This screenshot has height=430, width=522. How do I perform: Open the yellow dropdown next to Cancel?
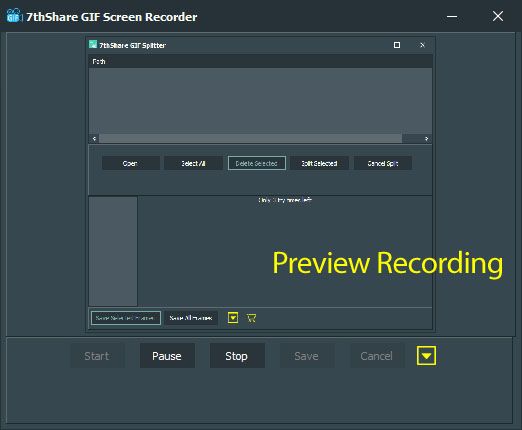[426, 356]
